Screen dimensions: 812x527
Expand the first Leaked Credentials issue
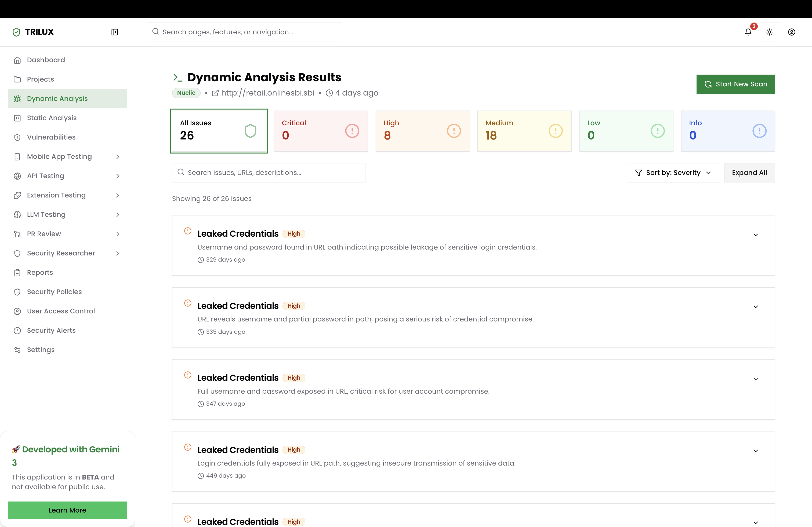[755, 235]
